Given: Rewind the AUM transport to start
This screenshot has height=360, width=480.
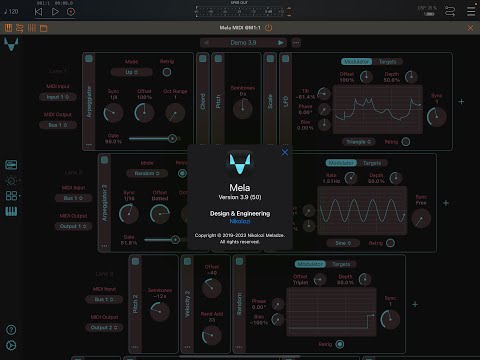Looking at the screenshot, I should 39,12.
